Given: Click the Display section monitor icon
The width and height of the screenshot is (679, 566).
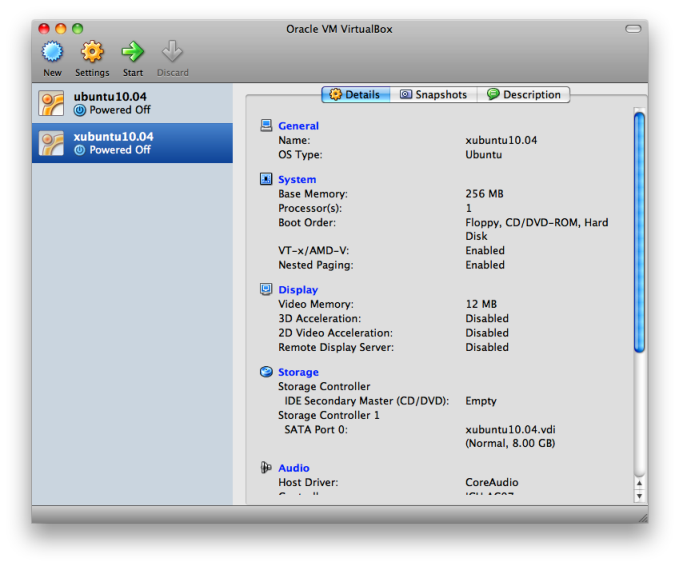Looking at the screenshot, I should pos(266,289).
